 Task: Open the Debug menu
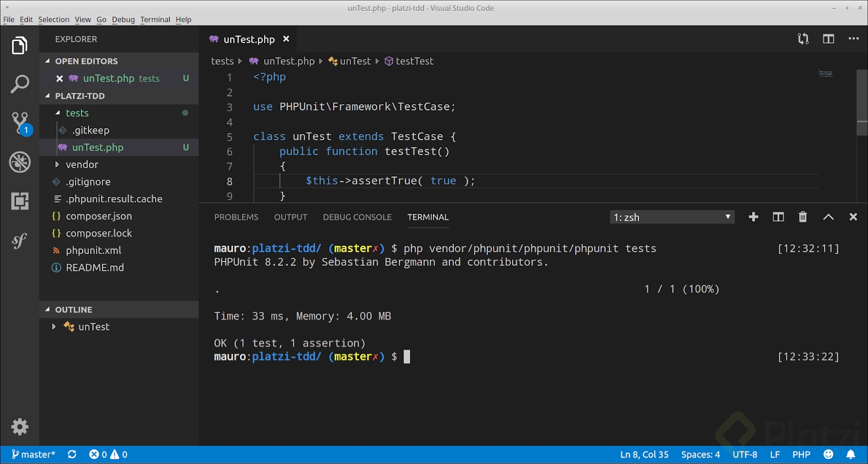pos(123,20)
